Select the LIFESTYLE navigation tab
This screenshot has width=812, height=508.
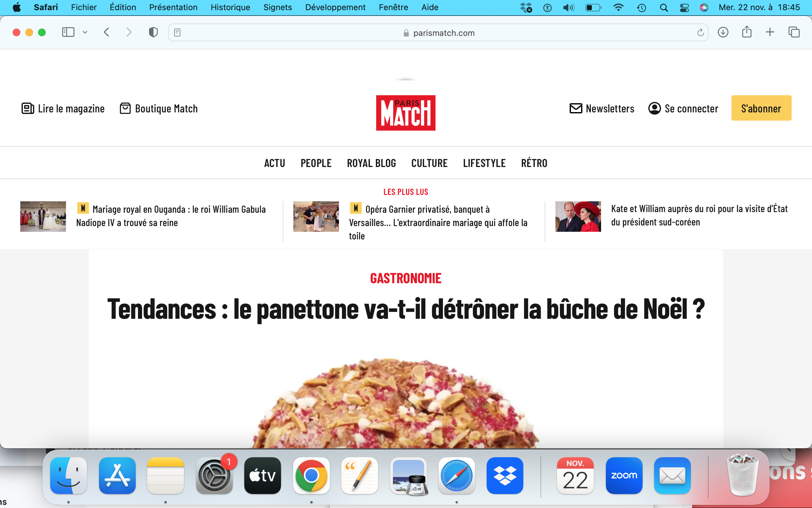[484, 163]
